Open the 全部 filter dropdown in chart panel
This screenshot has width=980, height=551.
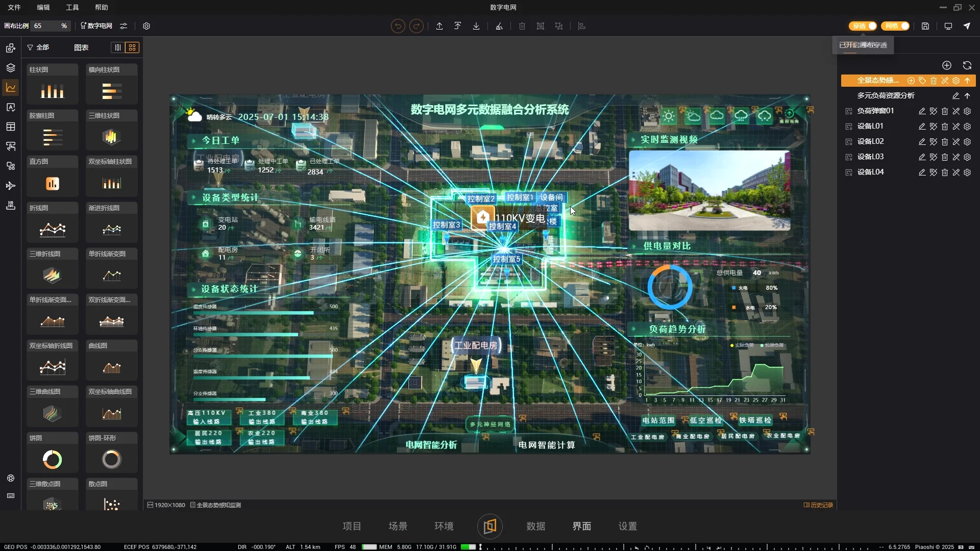[x=39, y=47]
